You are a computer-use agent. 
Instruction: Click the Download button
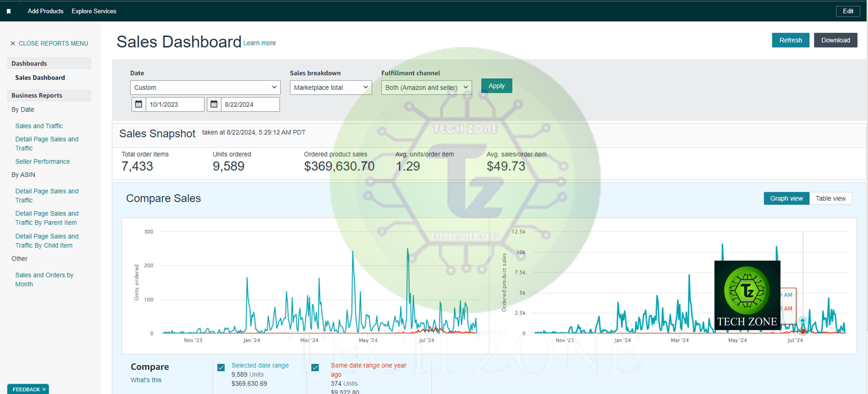835,40
